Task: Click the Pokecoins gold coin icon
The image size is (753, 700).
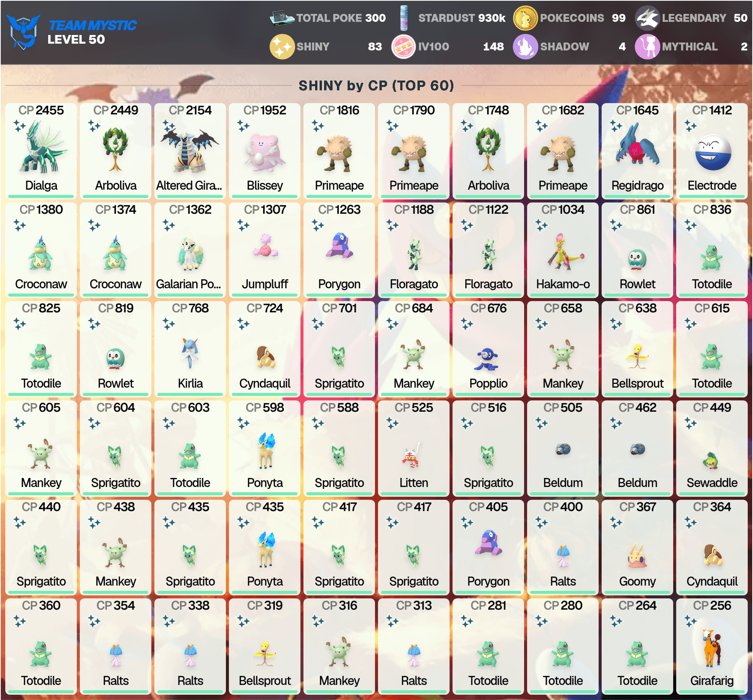Action: [x=525, y=18]
